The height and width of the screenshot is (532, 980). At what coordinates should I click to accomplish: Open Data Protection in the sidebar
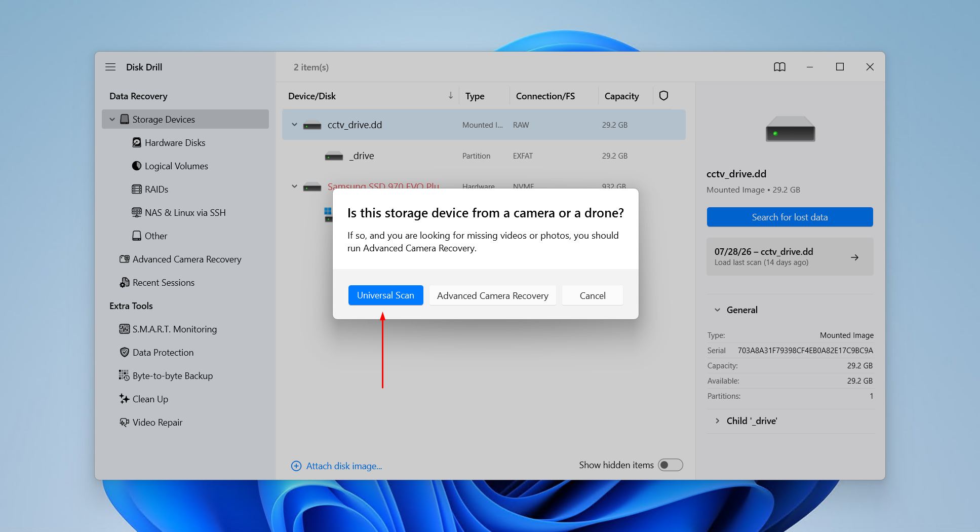163,352
